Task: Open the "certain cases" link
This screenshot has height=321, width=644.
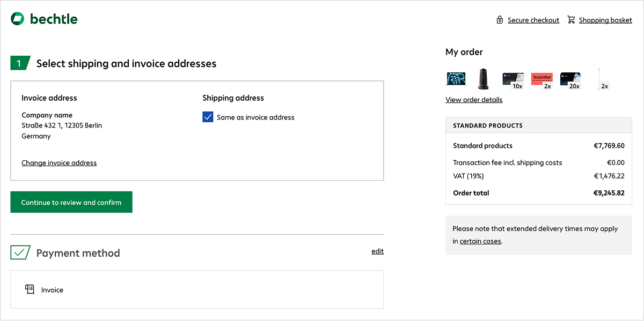Action: point(480,241)
